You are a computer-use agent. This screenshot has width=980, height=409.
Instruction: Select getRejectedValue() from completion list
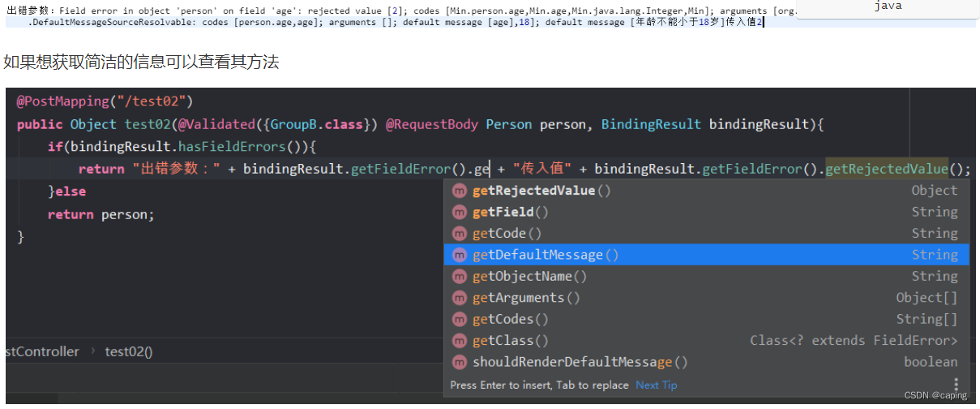point(706,191)
